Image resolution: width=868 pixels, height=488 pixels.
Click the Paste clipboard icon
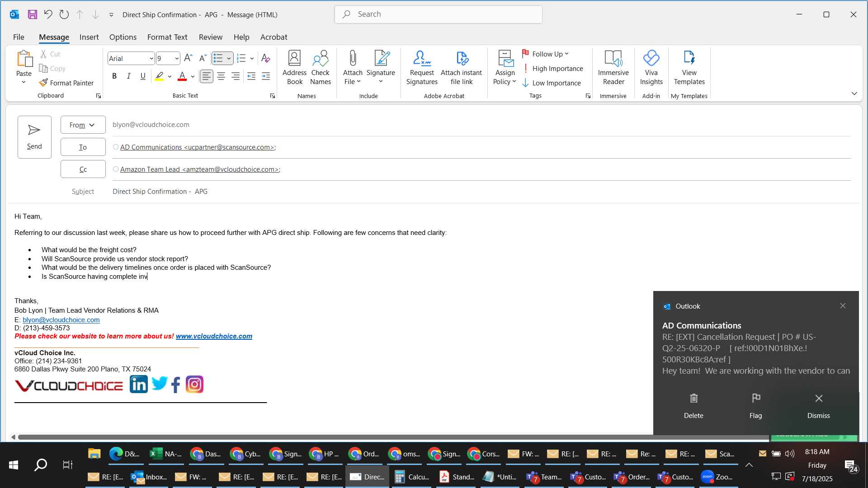click(24, 59)
